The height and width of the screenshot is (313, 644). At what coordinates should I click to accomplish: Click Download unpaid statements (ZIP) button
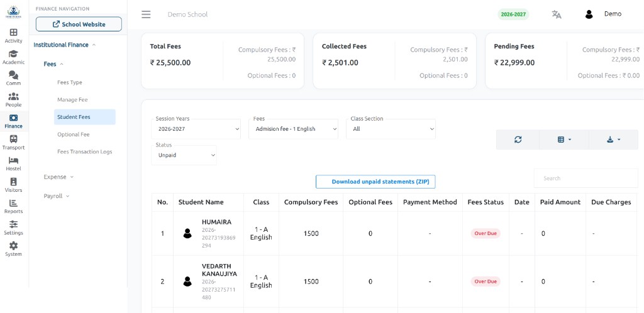[x=375, y=182]
